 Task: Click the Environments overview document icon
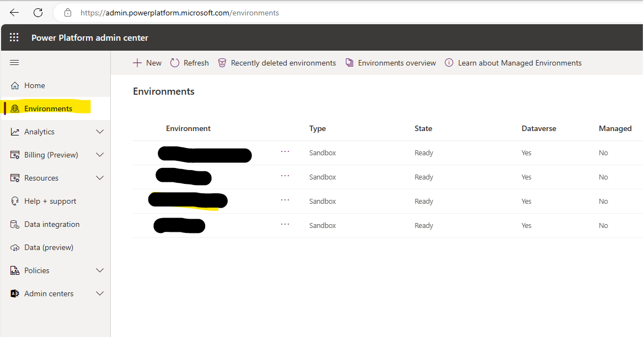coord(350,63)
